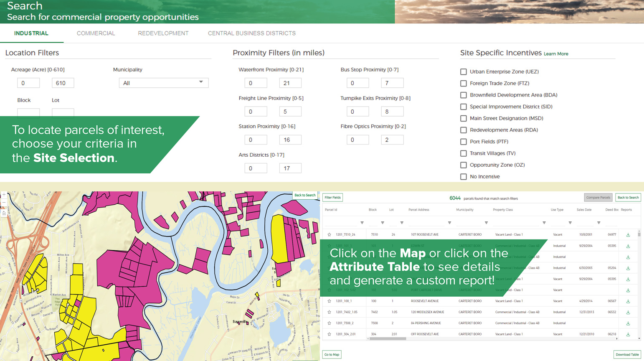644x361 pixels.
Task: Star parcel 1201_7402_1.05 as favorite
Action: [x=329, y=312]
